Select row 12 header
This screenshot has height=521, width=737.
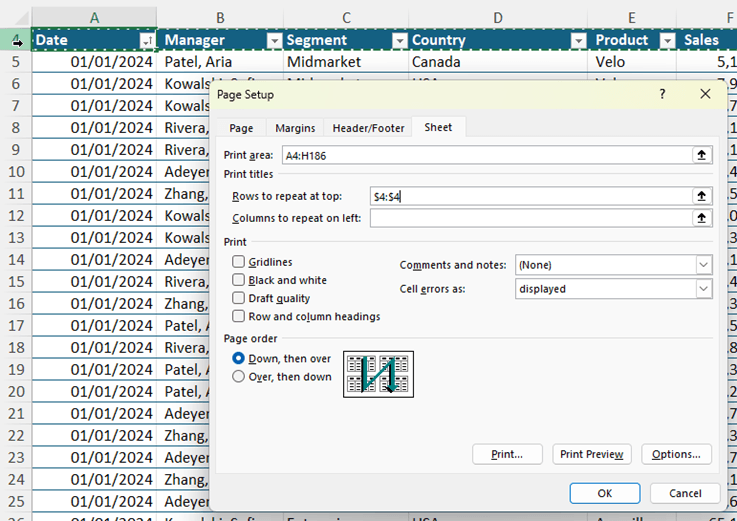click(x=16, y=215)
